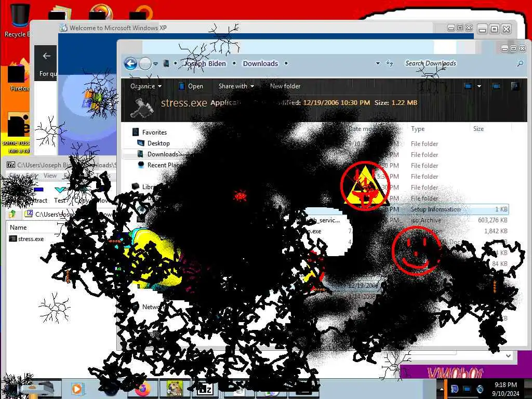Click the round tray icon beside the clock

[480, 389]
